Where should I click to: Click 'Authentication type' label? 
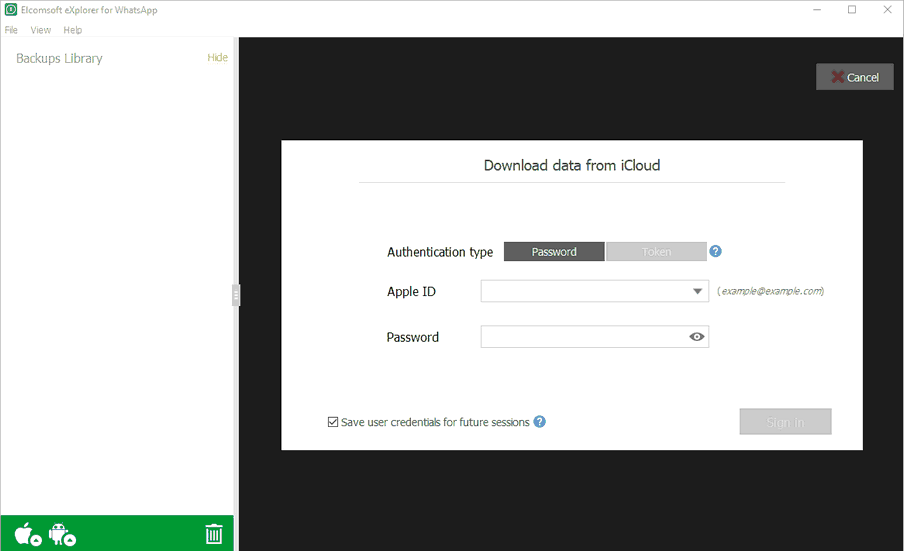coord(440,252)
